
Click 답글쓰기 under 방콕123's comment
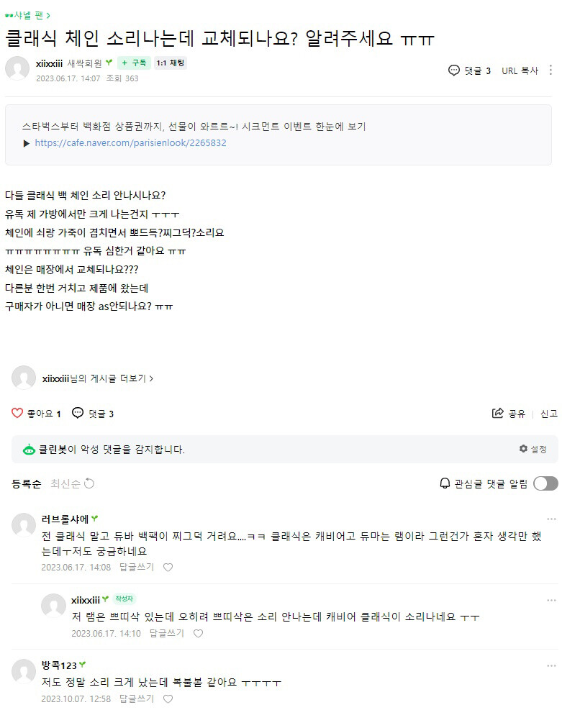click(137, 699)
